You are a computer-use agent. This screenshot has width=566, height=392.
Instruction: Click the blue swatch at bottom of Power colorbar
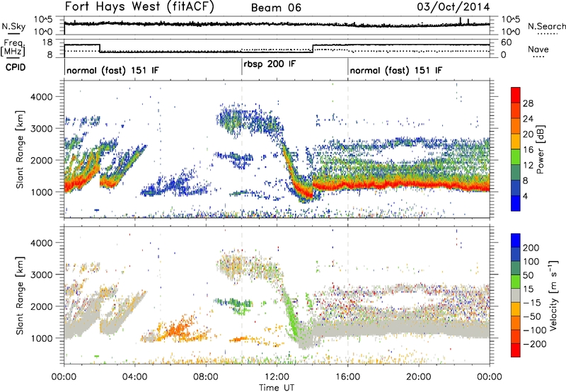tap(516, 203)
